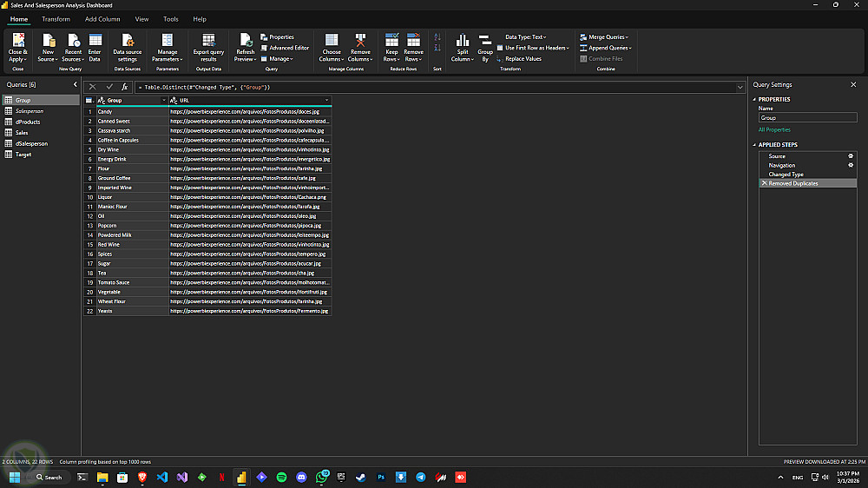The width and height of the screenshot is (868, 488).
Task: Select the Salesperson query
Action: (41, 111)
